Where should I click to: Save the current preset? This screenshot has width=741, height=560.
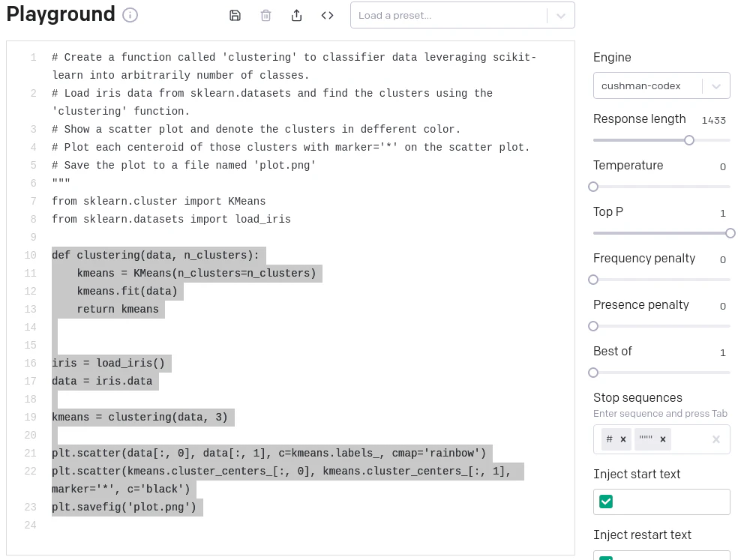coord(235,15)
